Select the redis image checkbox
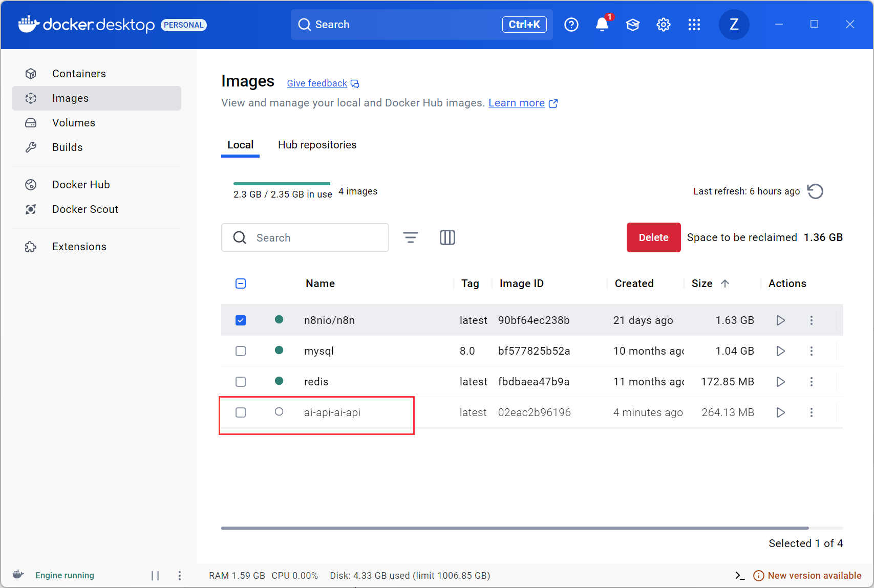Viewport: 874px width, 588px height. tap(241, 382)
